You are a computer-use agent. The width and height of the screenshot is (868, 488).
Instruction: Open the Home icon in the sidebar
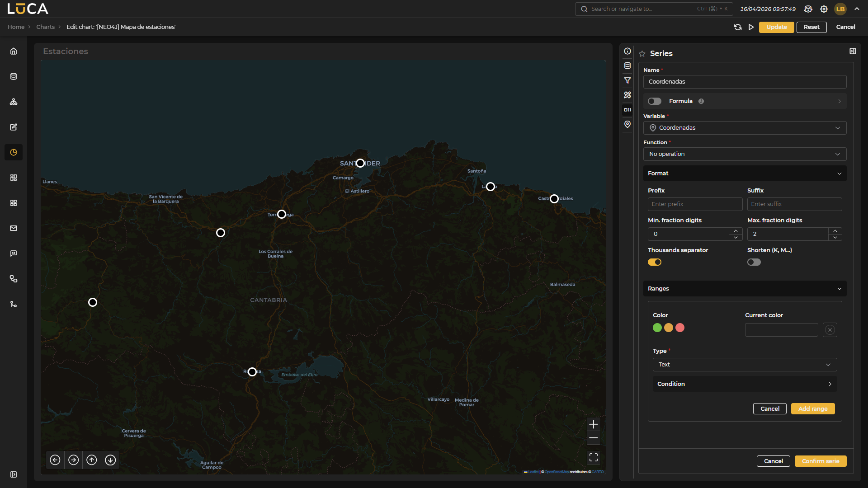pos(14,51)
